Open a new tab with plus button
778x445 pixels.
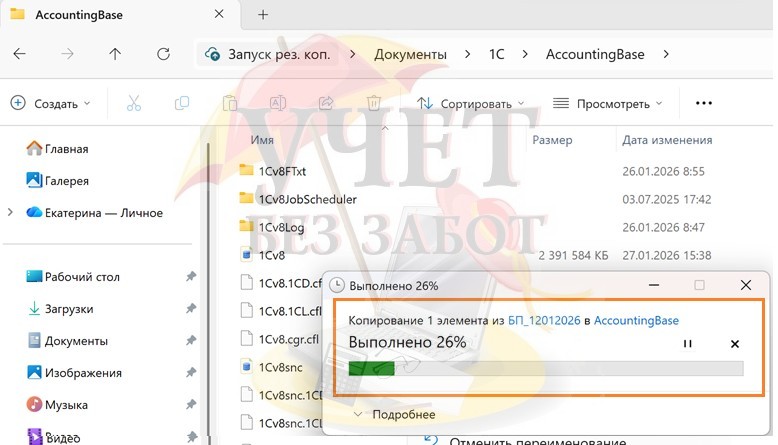[x=263, y=15]
